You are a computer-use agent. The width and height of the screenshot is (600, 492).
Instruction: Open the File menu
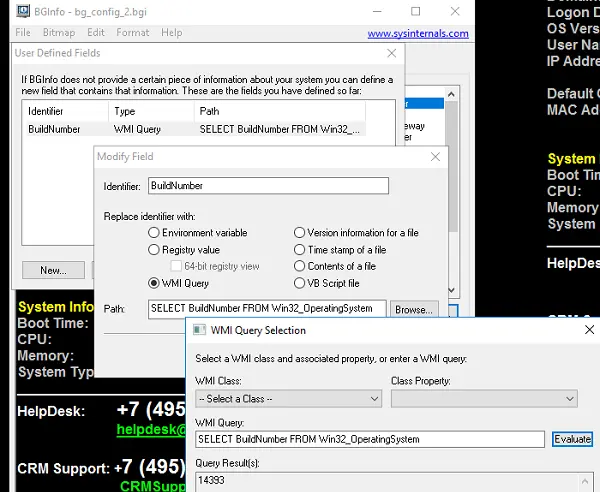23,33
